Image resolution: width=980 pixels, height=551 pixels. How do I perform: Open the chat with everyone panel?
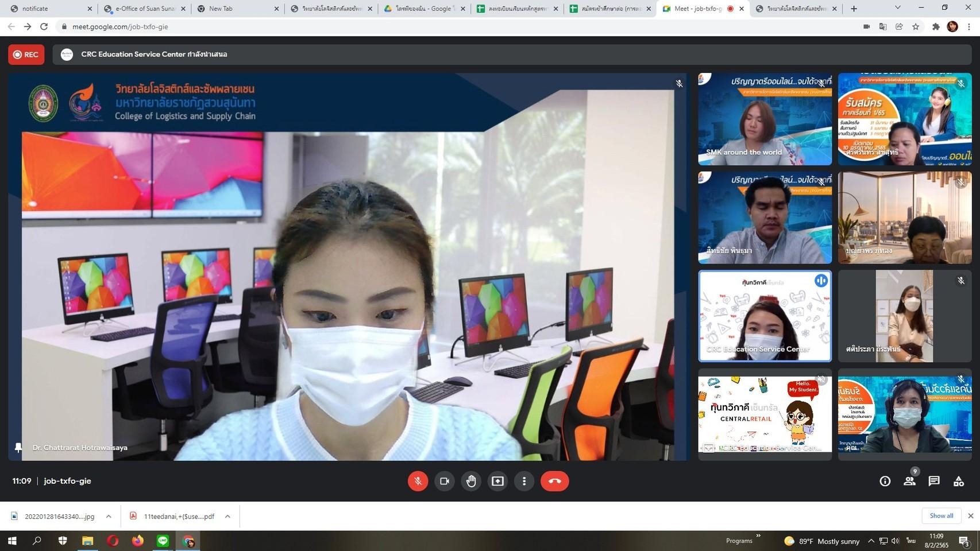click(x=934, y=481)
